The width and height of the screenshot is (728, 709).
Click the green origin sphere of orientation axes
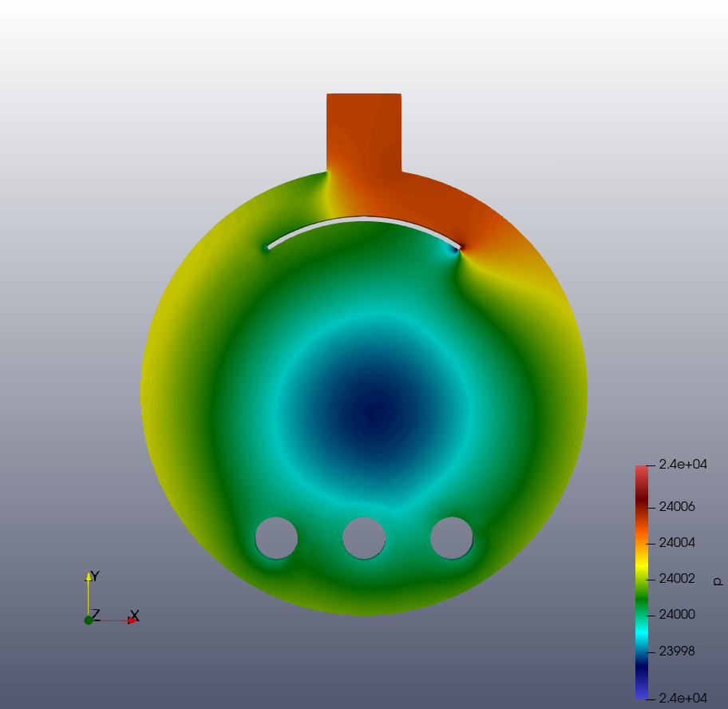point(89,620)
